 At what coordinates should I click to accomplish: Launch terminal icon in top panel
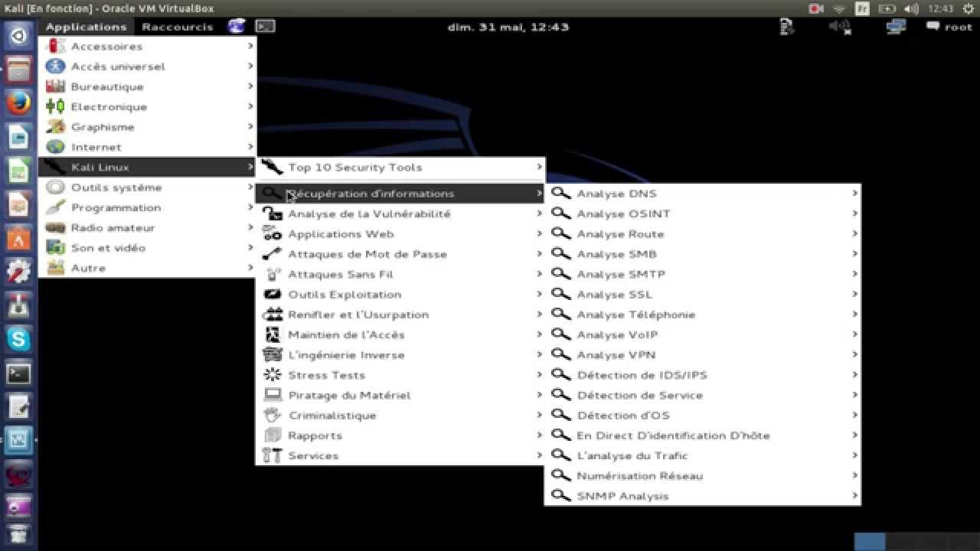(265, 26)
